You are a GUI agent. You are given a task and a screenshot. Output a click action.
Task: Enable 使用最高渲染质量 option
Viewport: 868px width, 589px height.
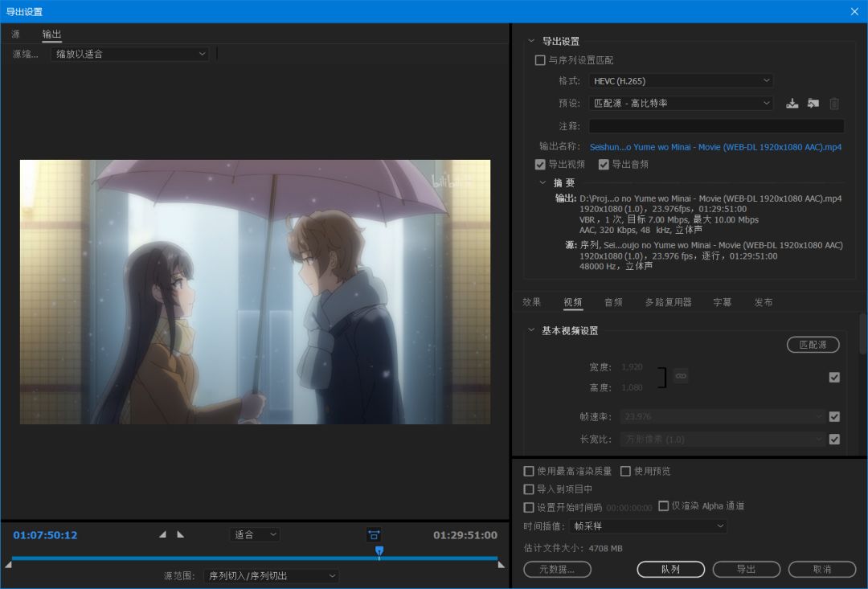click(x=528, y=471)
